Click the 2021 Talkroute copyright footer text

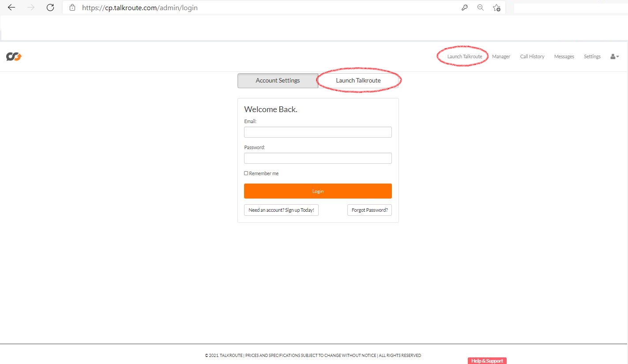click(x=313, y=356)
